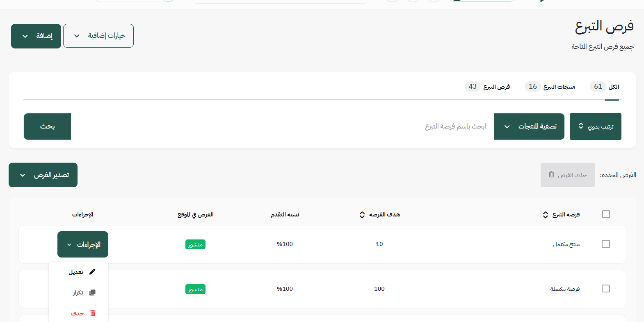The image size is (644, 322).
Task: Choose تكرار from the actions menu
Action: [79, 292]
